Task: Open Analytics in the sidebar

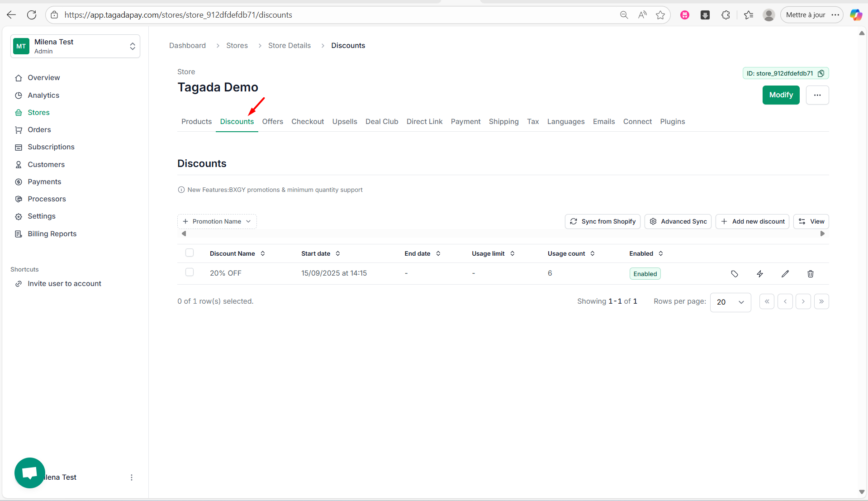Action: [43, 95]
